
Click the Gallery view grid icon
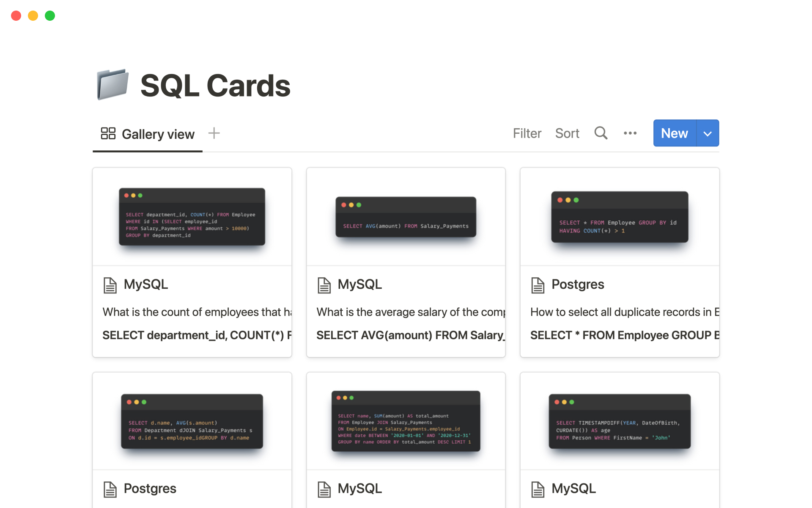click(108, 133)
